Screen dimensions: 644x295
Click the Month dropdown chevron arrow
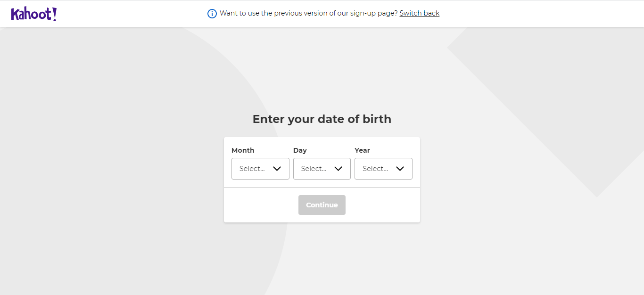click(x=277, y=169)
